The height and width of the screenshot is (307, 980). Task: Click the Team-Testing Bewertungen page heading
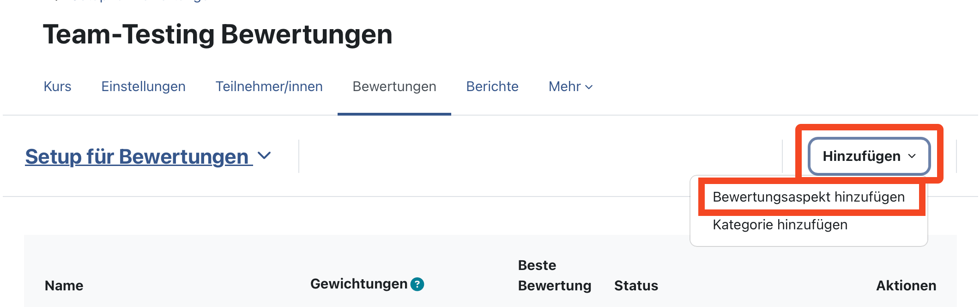(218, 34)
